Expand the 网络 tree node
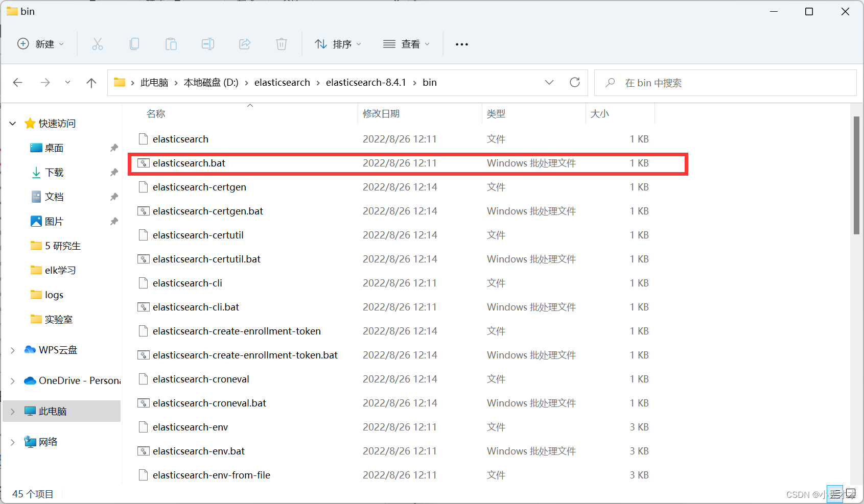 (13, 442)
